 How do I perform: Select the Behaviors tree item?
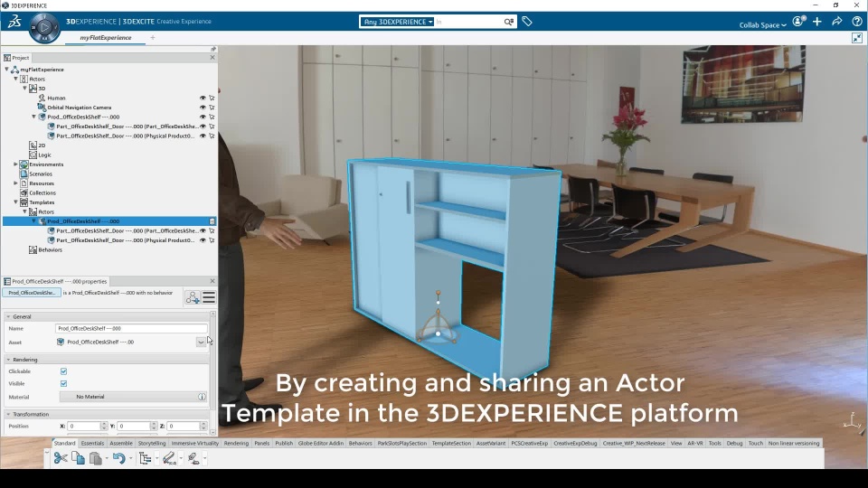(x=51, y=249)
